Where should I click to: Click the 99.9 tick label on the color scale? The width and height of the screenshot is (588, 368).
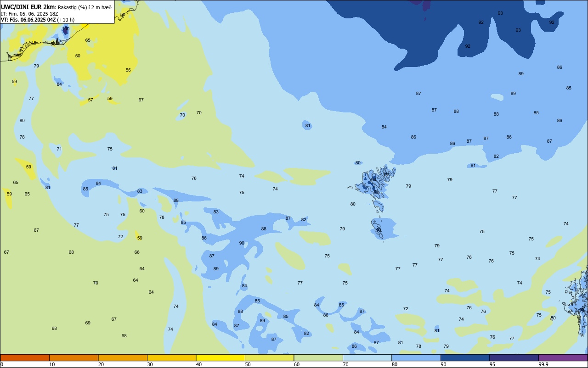point(543,364)
